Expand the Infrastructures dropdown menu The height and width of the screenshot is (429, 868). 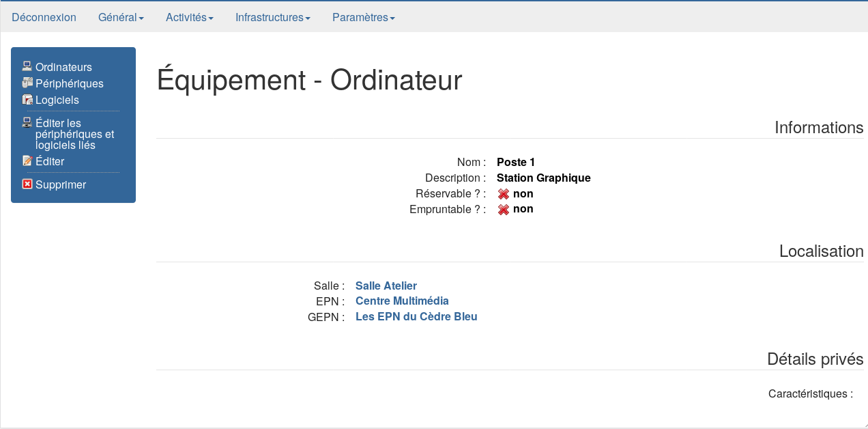click(x=273, y=18)
